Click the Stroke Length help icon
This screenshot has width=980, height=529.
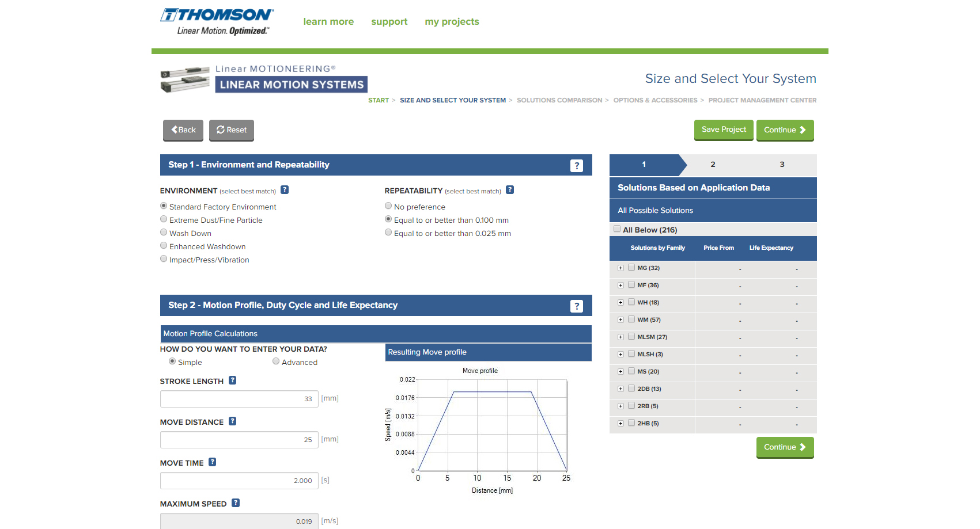(233, 380)
